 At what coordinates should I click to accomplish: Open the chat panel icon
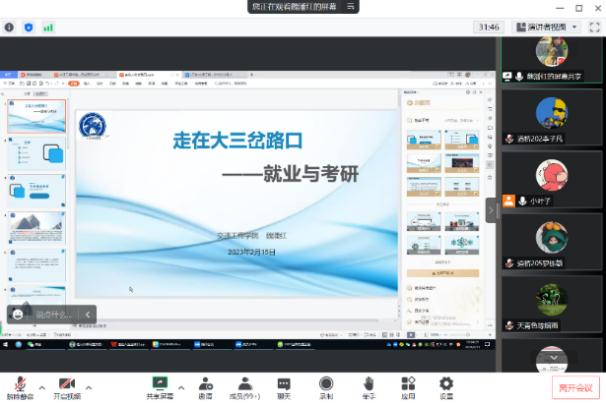(284, 384)
